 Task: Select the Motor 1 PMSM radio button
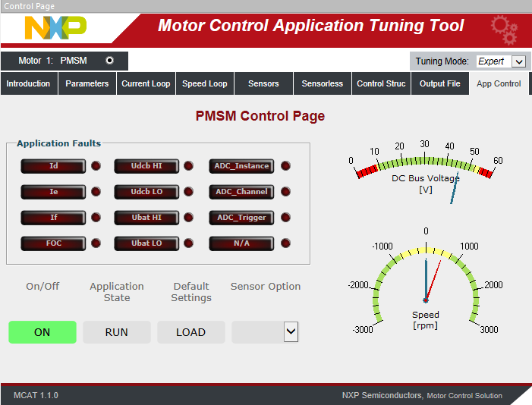pos(109,61)
